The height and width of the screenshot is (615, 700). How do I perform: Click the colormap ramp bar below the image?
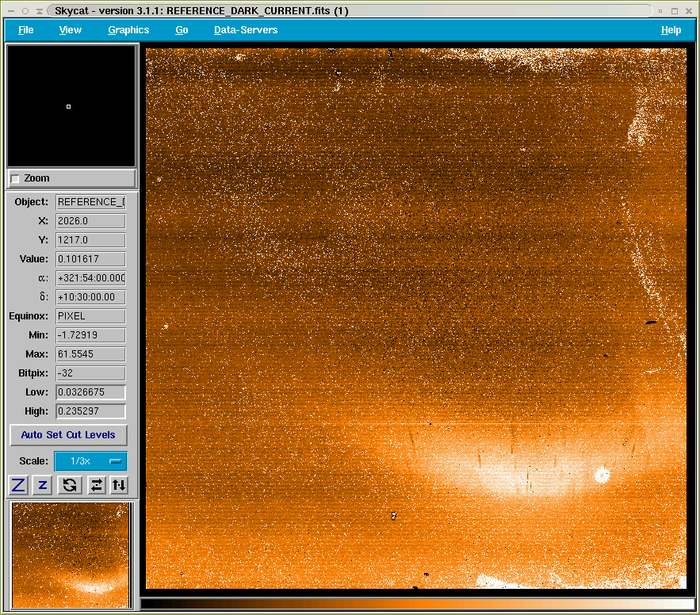(417, 604)
